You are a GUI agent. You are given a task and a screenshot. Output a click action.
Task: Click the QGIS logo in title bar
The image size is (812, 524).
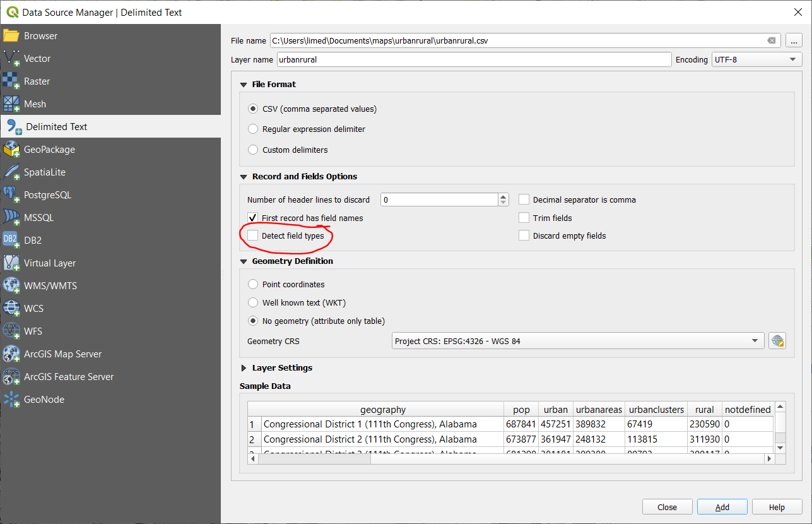11,12
